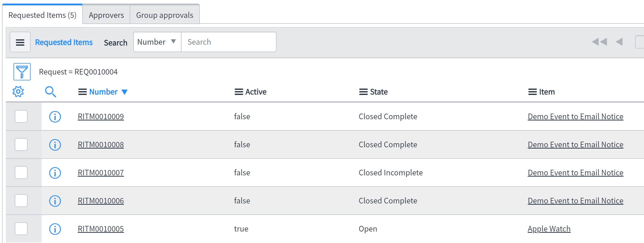Expand the Number search field dropdown
The height and width of the screenshot is (243, 644).
[x=157, y=42]
